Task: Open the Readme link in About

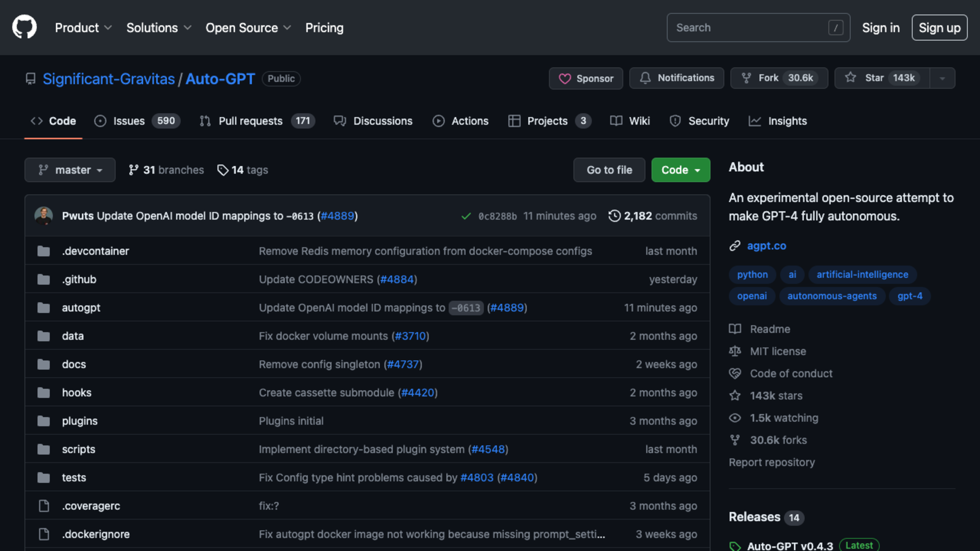Action: [760, 329]
